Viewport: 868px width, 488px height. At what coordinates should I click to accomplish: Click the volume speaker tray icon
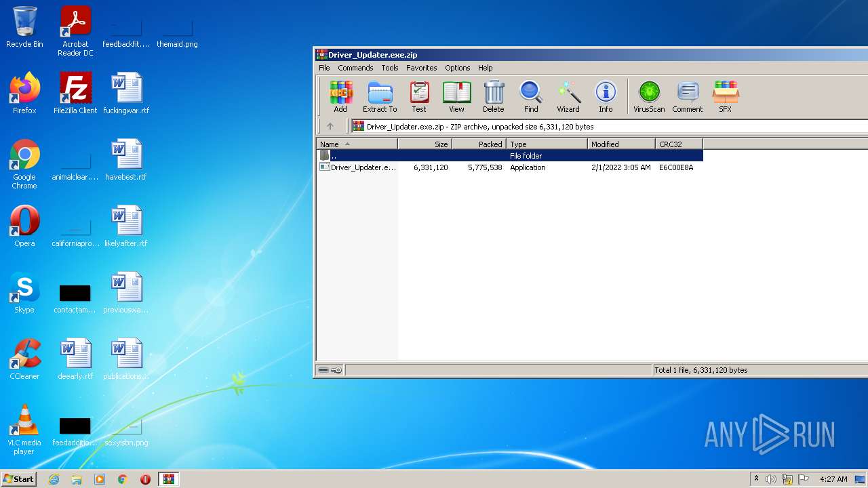[771, 479]
